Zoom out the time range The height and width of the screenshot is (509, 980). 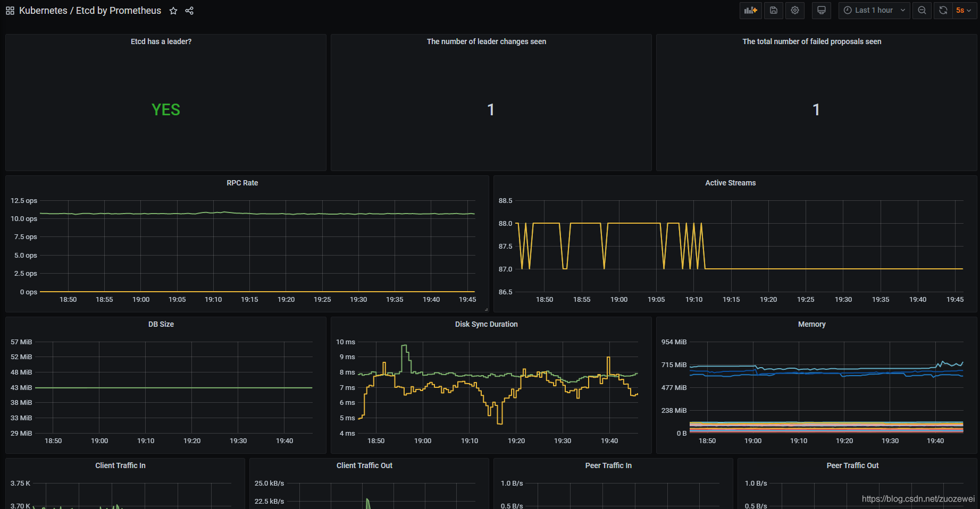click(x=922, y=11)
